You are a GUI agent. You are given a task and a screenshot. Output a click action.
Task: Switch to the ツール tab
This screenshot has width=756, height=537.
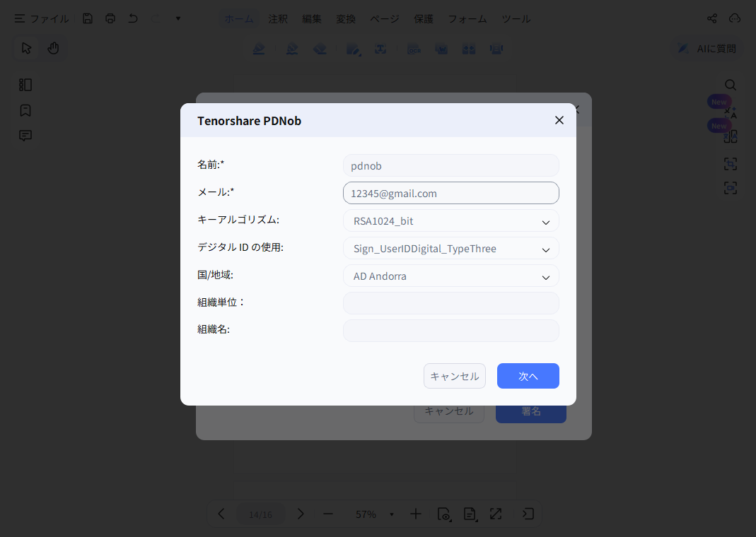pos(516,19)
